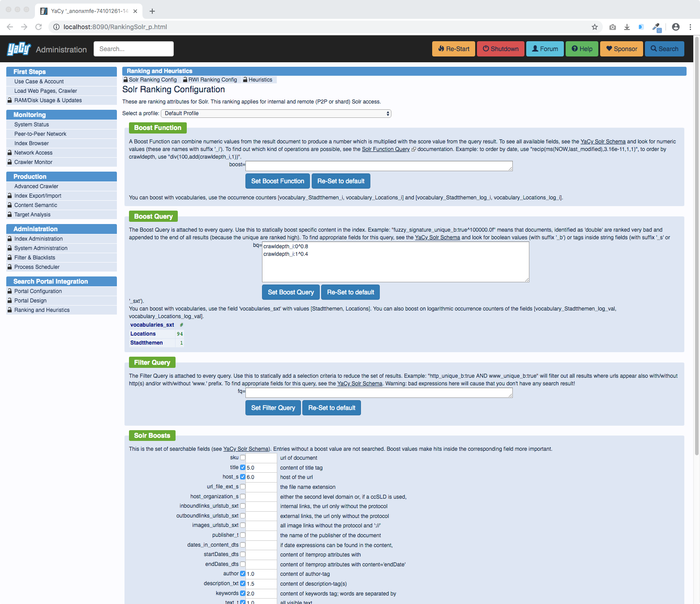Open the camera screenshot extension icon

(613, 27)
